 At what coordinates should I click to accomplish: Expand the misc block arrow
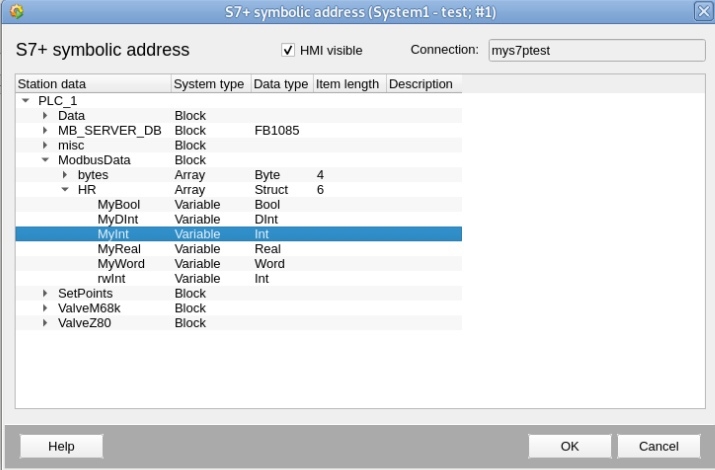[45, 145]
